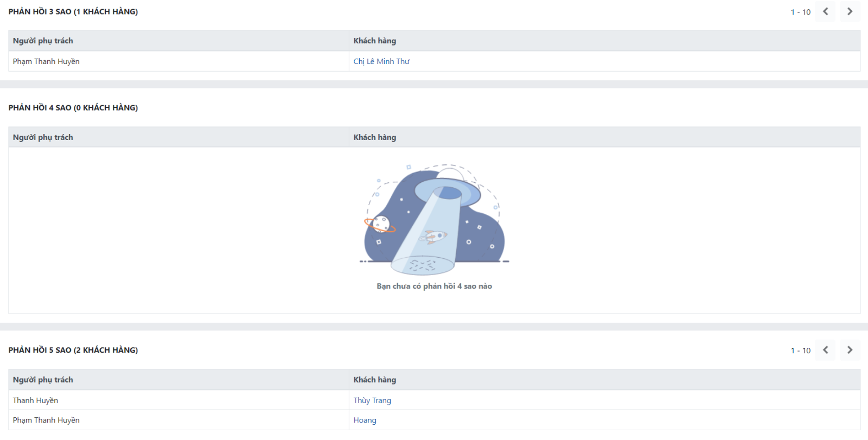The height and width of the screenshot is (440, 868).
Task: Sort 3-star table by Người phụ trách
Action: 43,41
